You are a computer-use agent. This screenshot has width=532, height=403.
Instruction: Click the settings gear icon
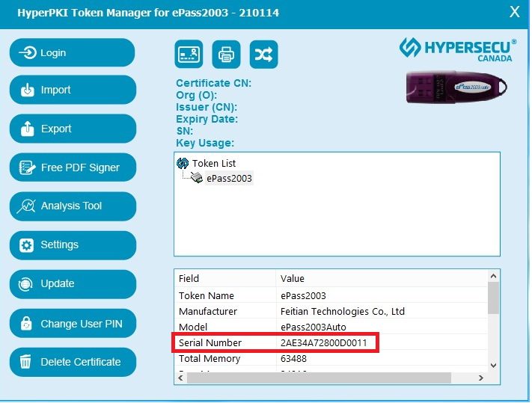point(26,245)
